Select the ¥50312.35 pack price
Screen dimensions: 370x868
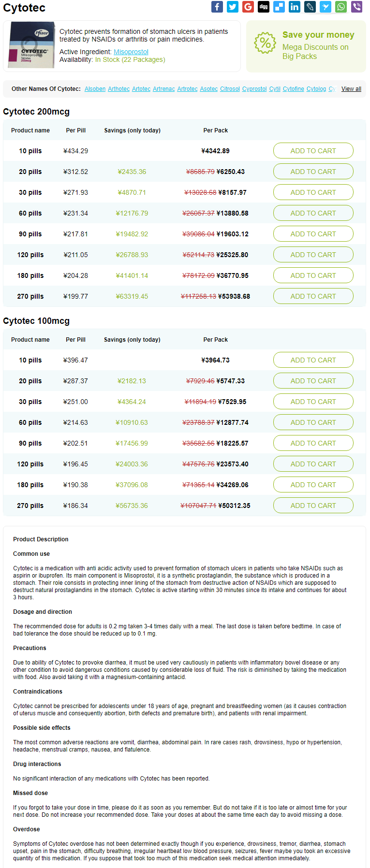(234, 506)
